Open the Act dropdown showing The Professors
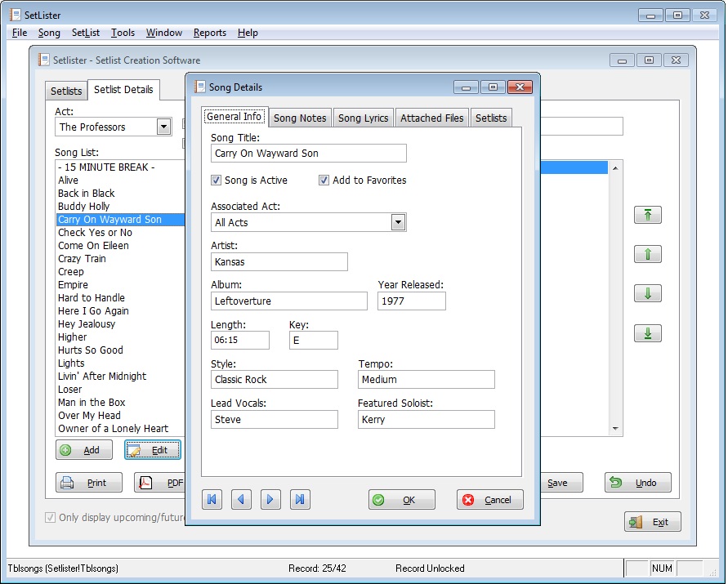728x584 pixels. [163, 127]
